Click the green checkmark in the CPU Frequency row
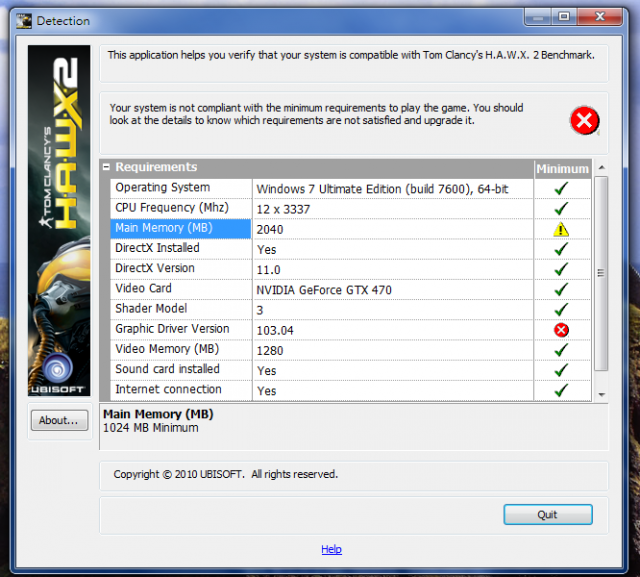This screenshot has width=640, height=577. [x=561, y=209]
